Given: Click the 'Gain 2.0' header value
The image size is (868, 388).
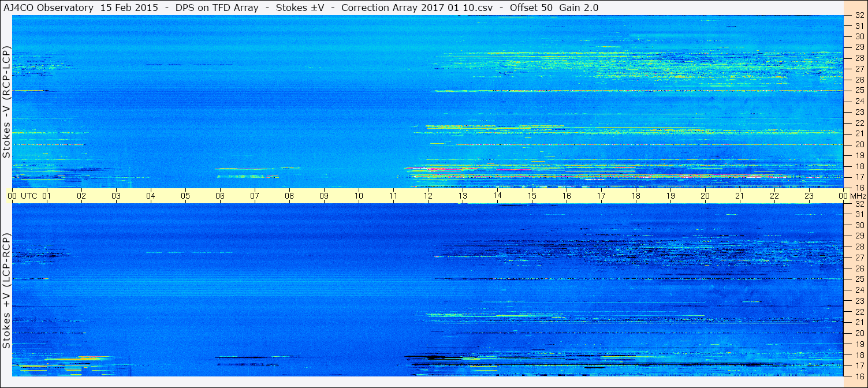Looking at the screenshot, I should (x=579, y=8).
